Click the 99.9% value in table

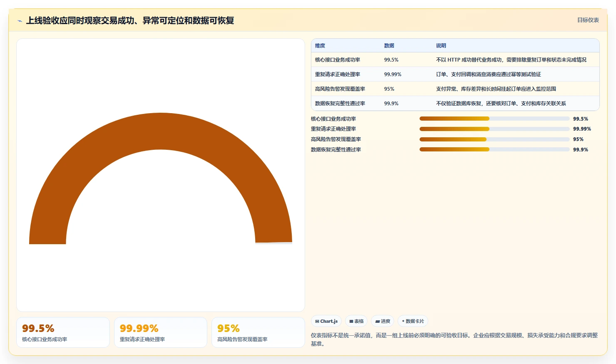click(x=391, y=104)
